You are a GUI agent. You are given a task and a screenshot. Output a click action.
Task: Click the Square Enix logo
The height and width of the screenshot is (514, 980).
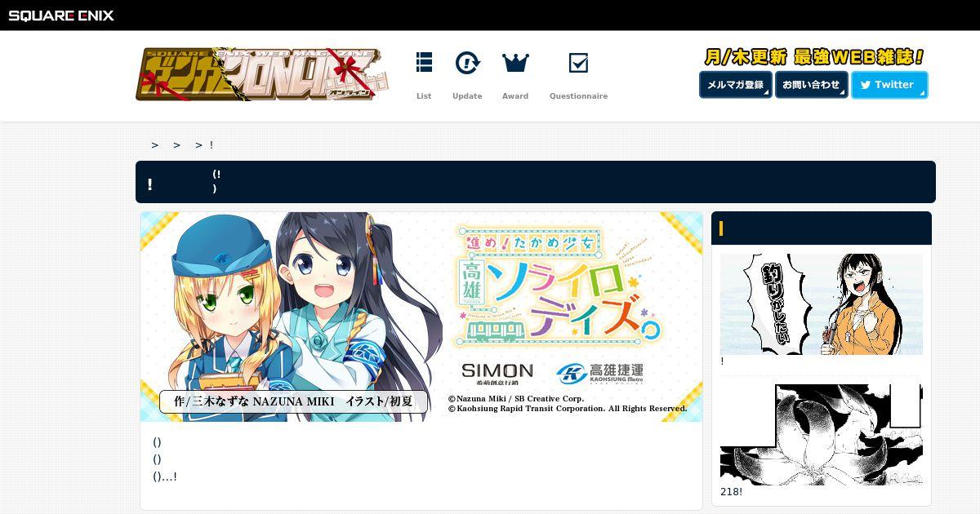tap(61, 16)
